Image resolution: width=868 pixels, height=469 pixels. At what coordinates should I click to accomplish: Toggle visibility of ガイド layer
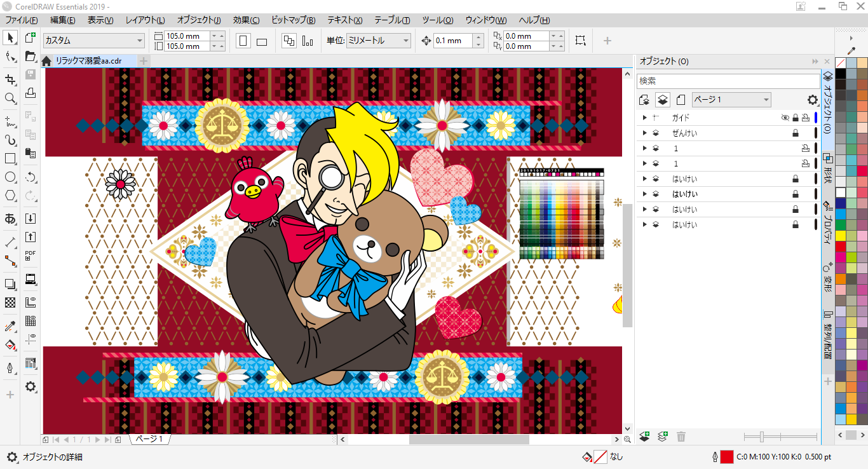click(x=785, y=118)
